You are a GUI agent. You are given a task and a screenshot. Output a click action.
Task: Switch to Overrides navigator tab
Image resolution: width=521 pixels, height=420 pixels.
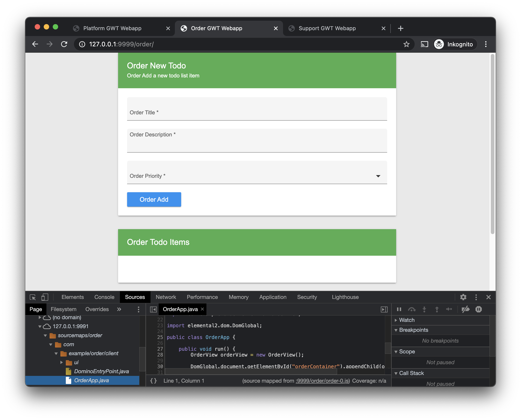[x=97, y=309]
